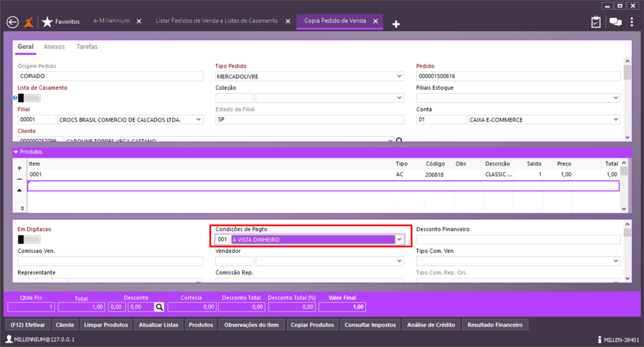Open the Filiais Estoque dropdown
The height and width of the screenshot is (347, 644).
pos(616,98)
